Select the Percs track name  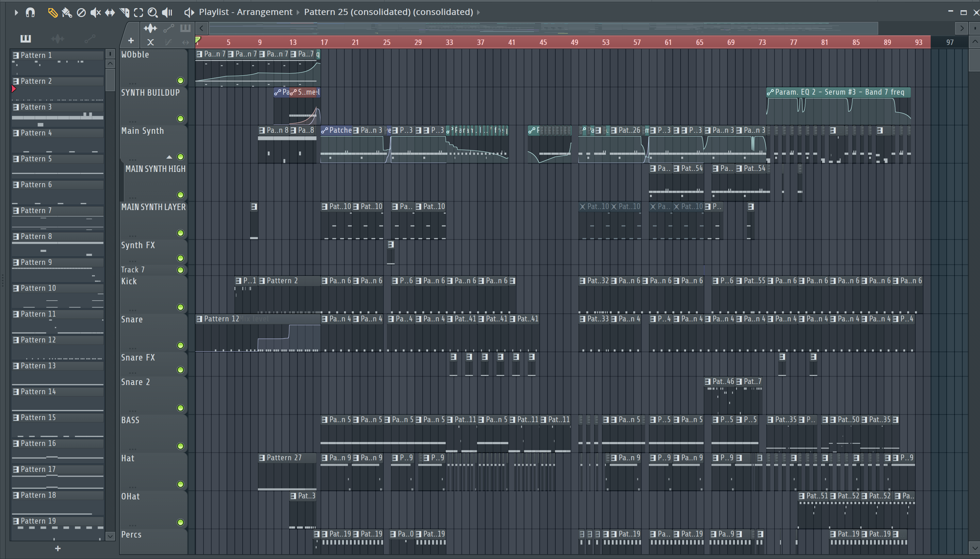tap(131, 534)
